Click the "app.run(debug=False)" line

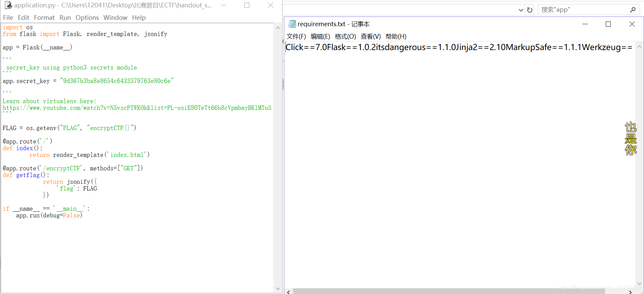pyautogui.click(x=49, y=215)
